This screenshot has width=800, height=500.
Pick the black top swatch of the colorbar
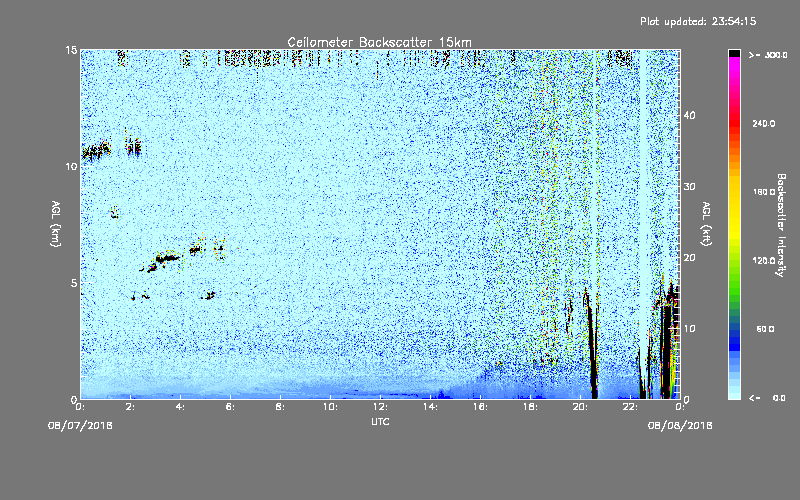[x=734, y=53]
